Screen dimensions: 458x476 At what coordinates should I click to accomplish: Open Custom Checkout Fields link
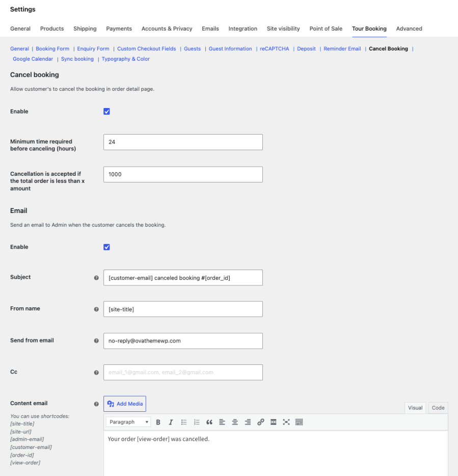[147, 48]
